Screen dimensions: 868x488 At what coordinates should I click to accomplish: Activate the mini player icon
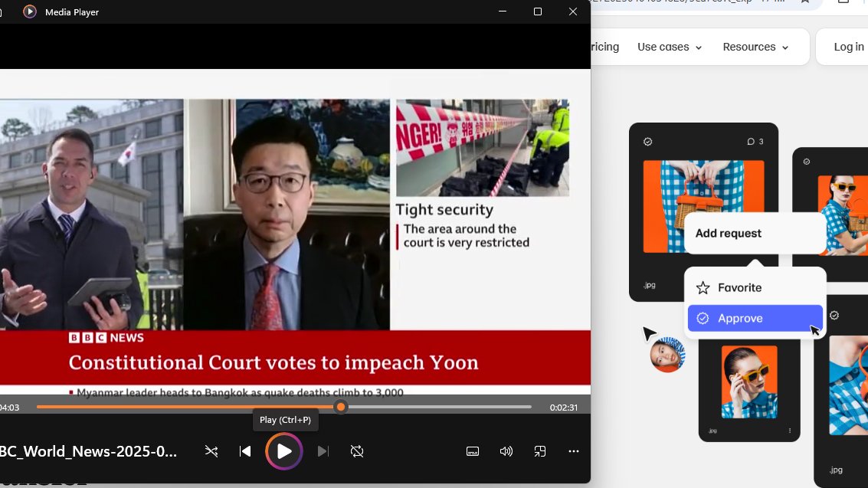click(x=540, y=451)
